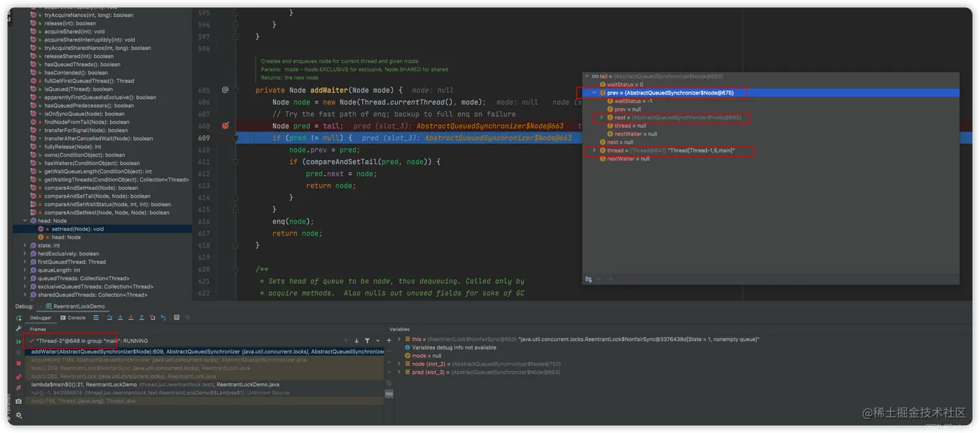Click previous frame up arrow
This screenshot has width=980, height=433.
[345, 341]
